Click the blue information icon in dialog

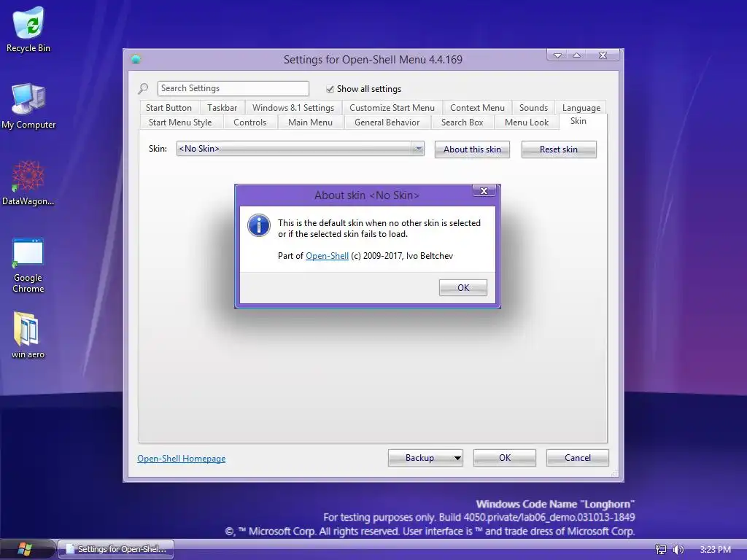[x=259, y=225]
